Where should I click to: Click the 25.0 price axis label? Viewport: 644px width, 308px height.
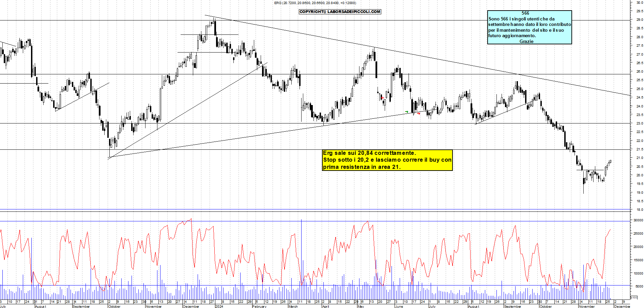640,89
